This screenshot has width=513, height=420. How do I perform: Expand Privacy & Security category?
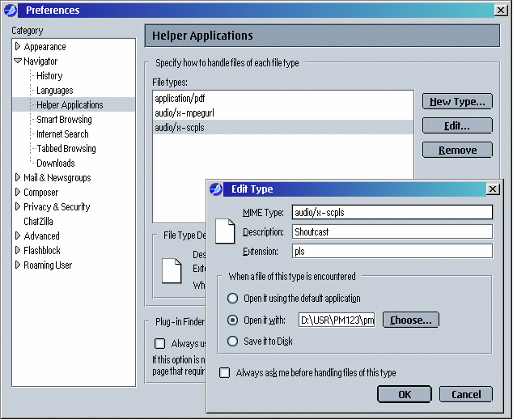point(18,207)
